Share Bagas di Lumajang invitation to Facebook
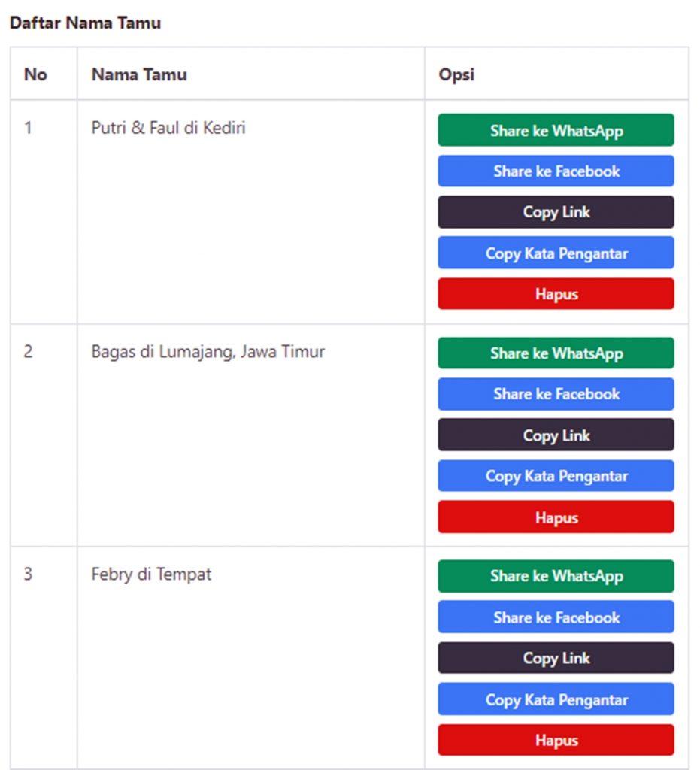 (x=556, y=394)
